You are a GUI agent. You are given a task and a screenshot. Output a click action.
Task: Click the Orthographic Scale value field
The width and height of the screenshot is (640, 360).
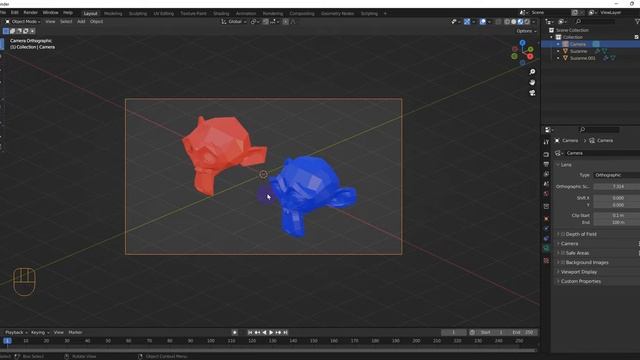tap(616, 187)
